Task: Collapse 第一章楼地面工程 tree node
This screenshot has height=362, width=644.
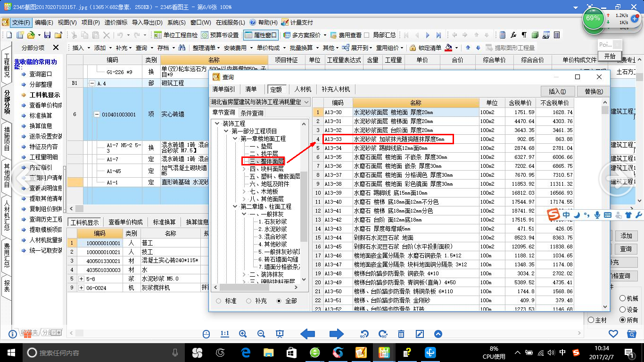Action: coord(235,139)
